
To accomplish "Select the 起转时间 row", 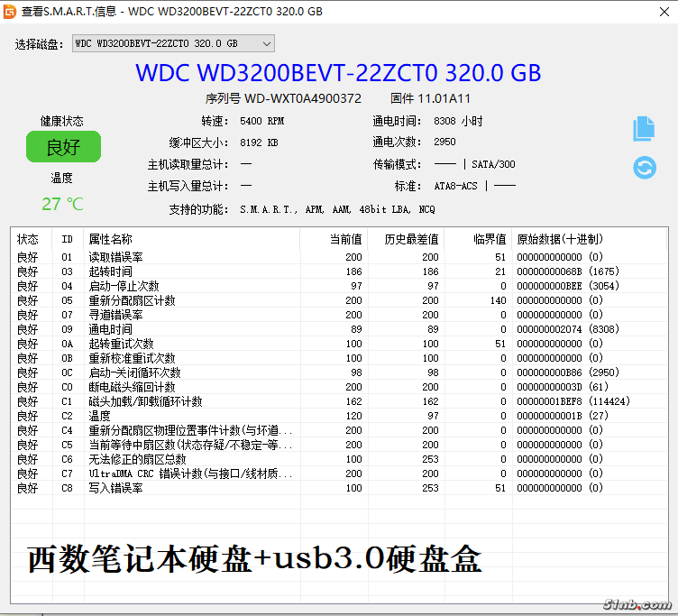I will tap(339, 271).
